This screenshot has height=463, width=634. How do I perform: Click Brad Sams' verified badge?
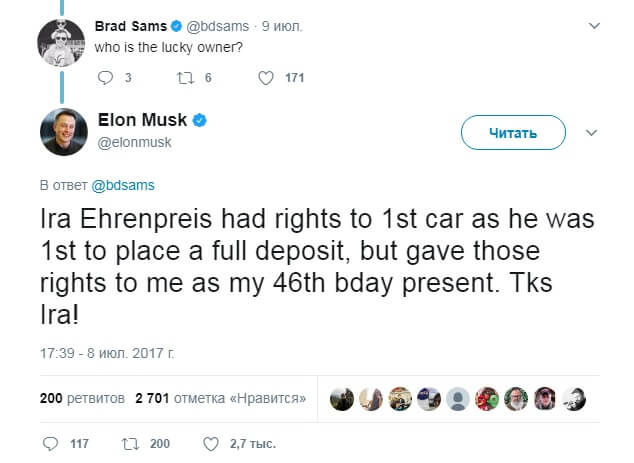click(x=175, y=25)
